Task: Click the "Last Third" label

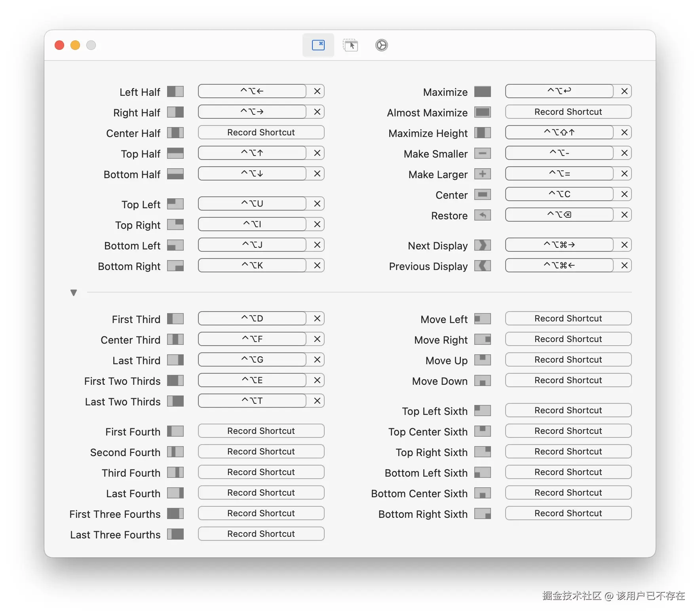Action: pyautogui.click(x=137, y=361)
